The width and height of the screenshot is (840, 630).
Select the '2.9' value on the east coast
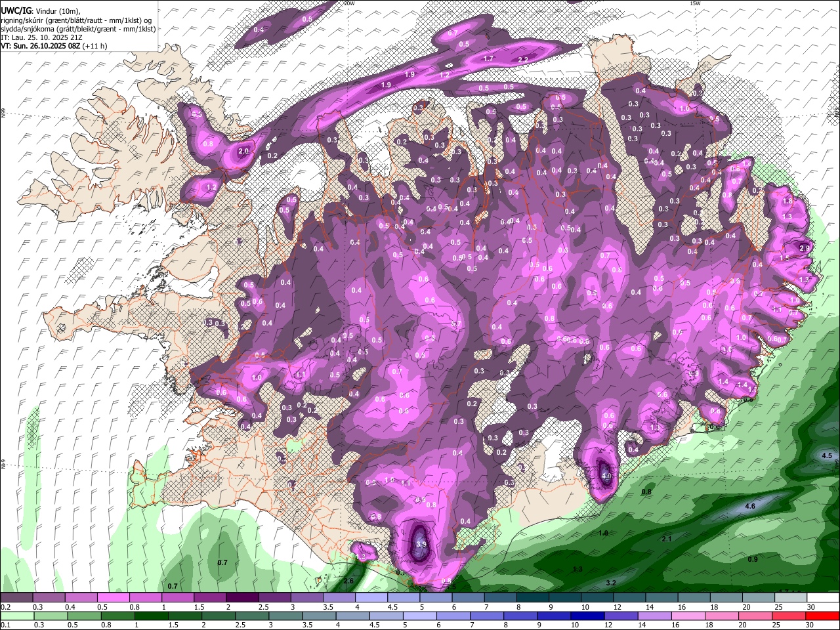pyautogui.click(x=805, y=247)
